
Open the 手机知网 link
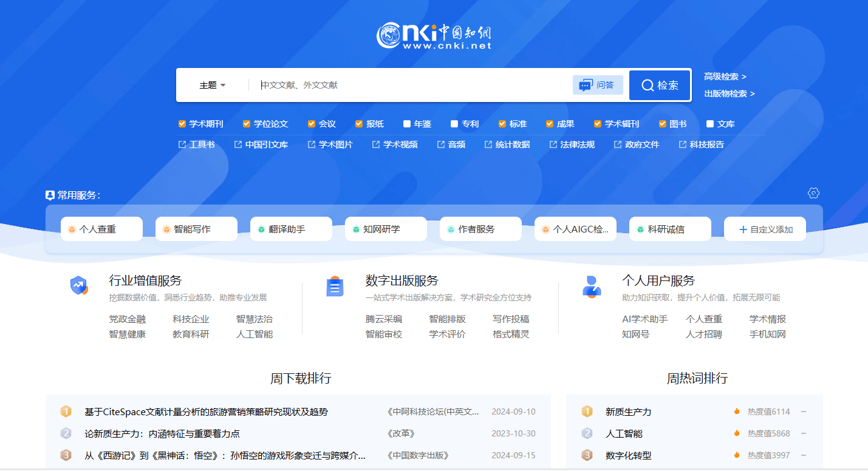click(x=768, y=334)
